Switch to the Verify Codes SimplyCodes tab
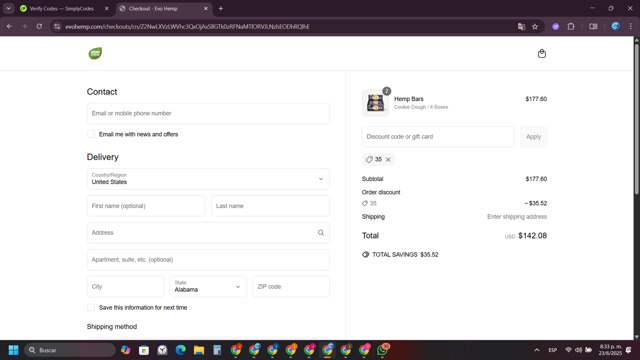 [x=61, y=9]
